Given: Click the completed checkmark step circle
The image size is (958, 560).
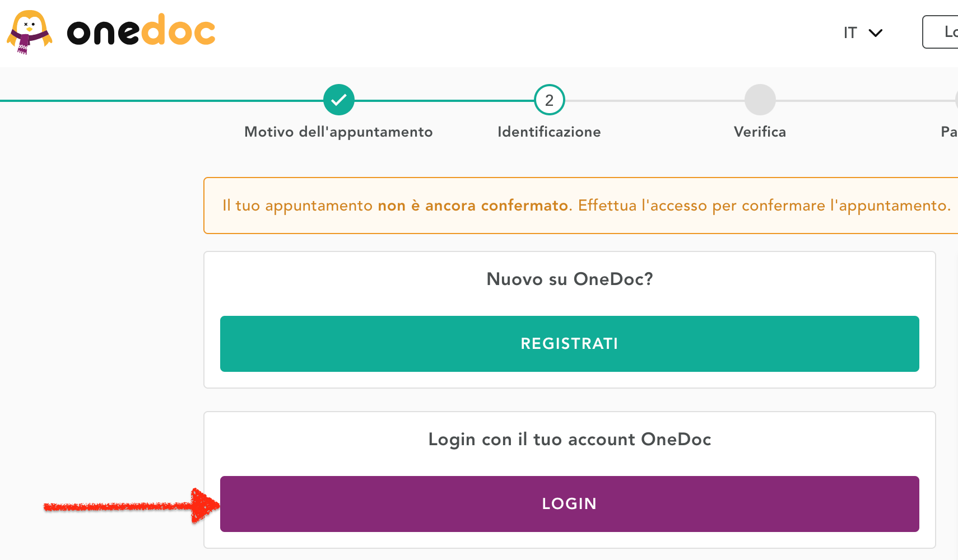Looking at the screenshot, I should click(x=339, y=100).
